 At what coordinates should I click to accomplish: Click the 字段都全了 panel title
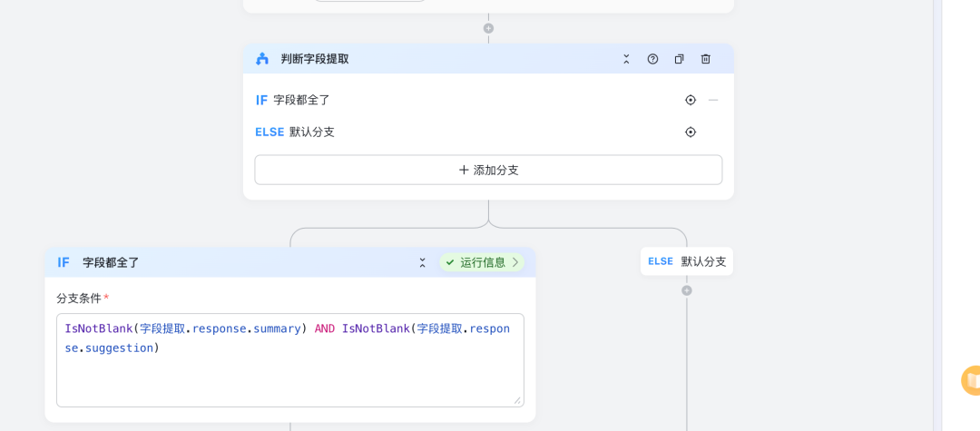(x=111, y=262)
